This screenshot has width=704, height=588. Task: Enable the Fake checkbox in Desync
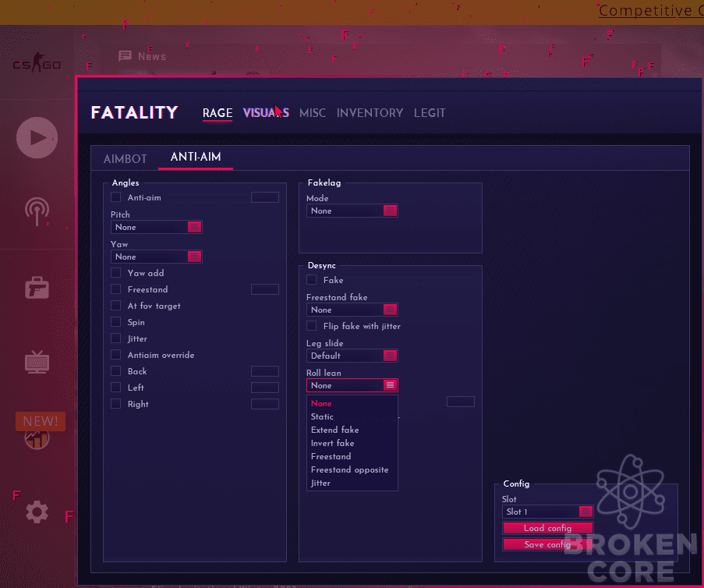tap(312, 280)
